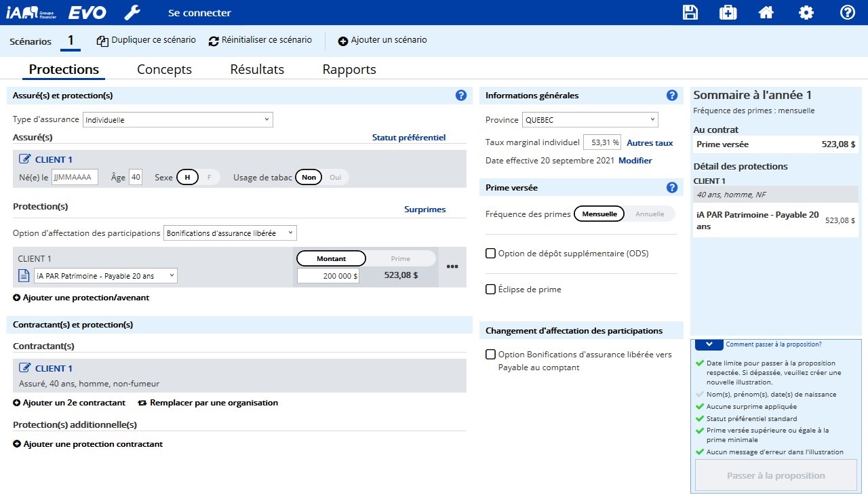
Task: Click Dupliquer ce scénario
Action: point(146,41)
